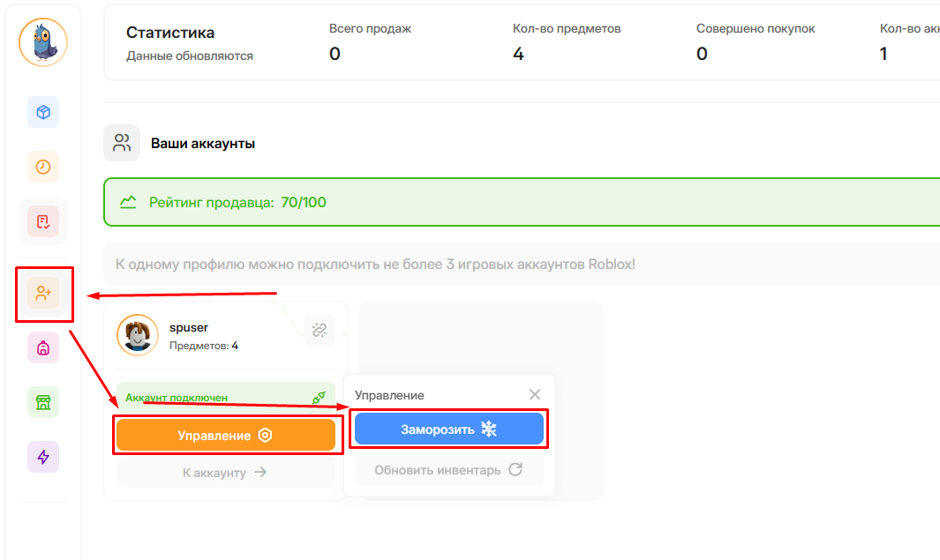This screenshot has width=940, height=560.
Task: Click Обновить инвентарь refresh button
Action: click(x=448, y=470)
